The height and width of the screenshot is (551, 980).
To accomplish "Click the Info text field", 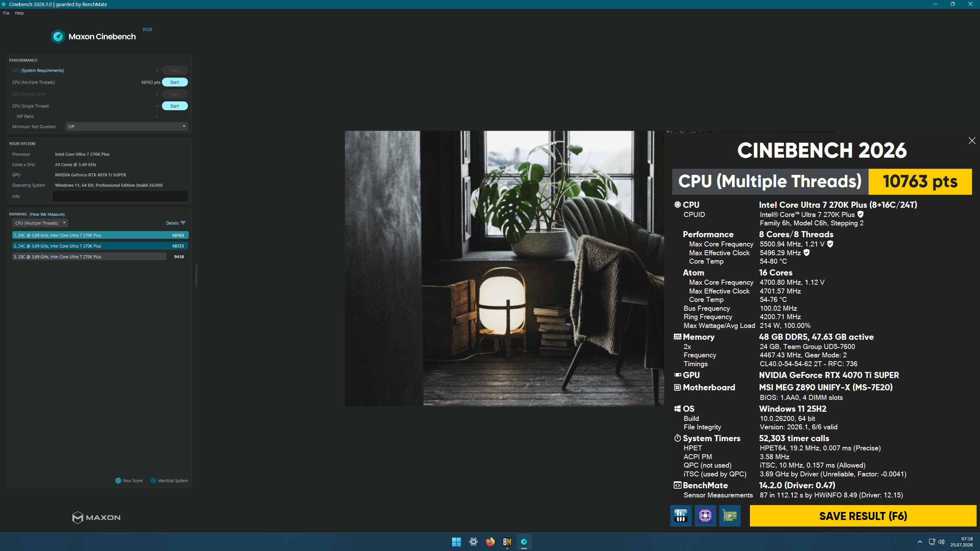I will (x=120, y=196).
